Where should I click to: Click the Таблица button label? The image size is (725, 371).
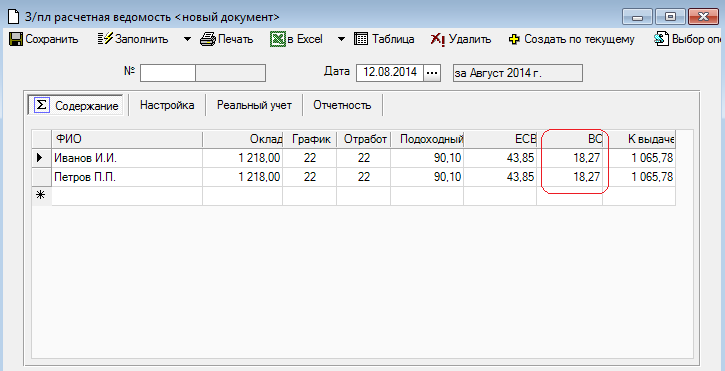393,39
